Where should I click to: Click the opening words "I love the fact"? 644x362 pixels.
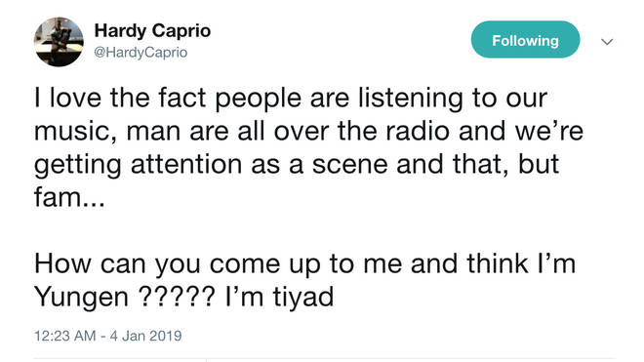(x=120, y=98)
